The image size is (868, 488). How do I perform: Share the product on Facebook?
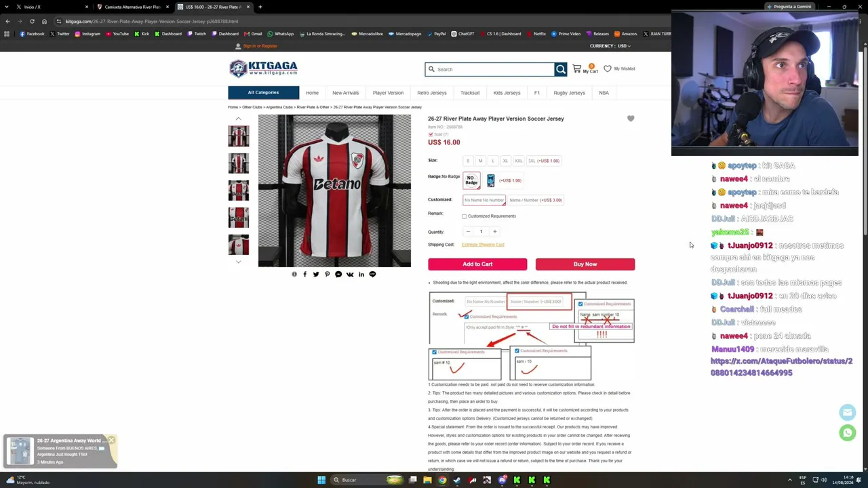304,274
